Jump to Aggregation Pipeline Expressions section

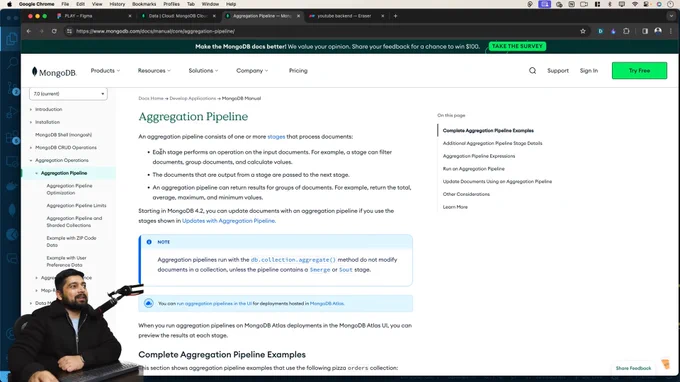pyautogui.click(x=479, y=156)
